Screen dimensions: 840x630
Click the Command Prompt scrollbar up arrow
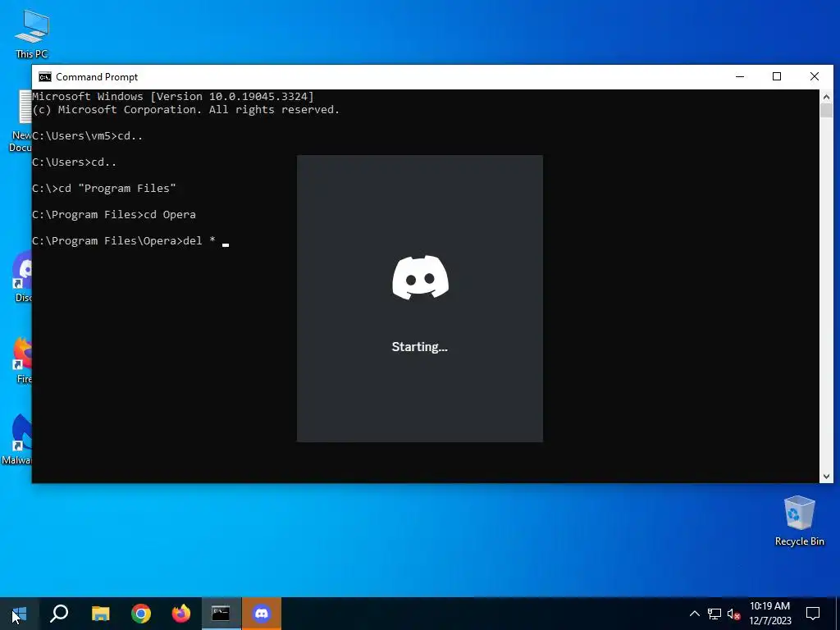(x=826, y=97)
